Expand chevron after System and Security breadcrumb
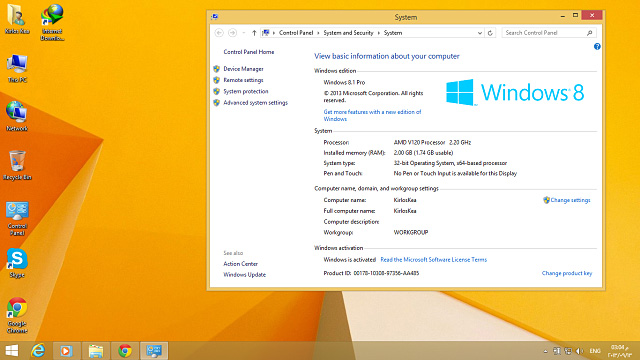Image resolution: width=640 pixels, height=360 pixels. point(378,33)
